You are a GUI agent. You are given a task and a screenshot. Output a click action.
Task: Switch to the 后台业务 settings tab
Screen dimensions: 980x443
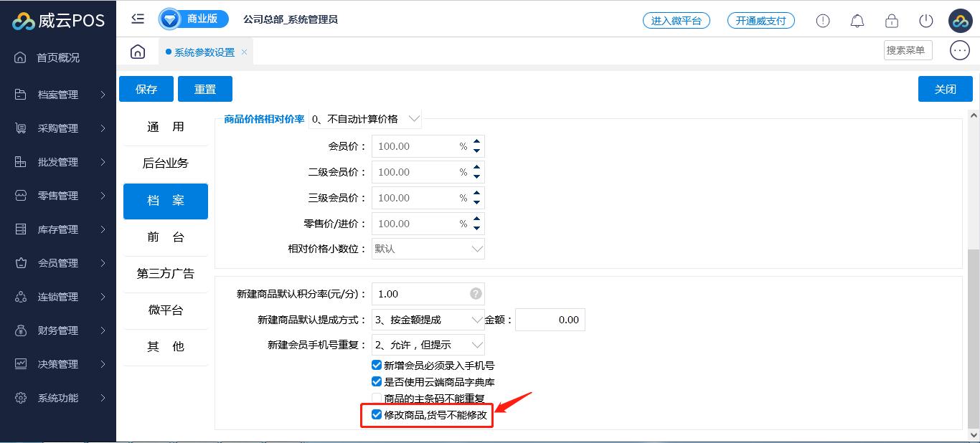pyautogui.click(x=165, y=163)
